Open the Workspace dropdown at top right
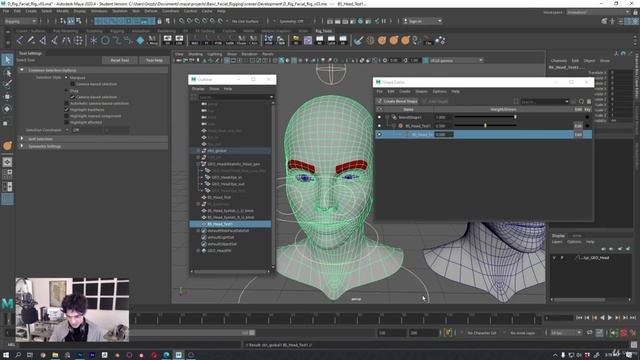Image resolution: width=640 pixels, height=360 pixels. point(598,12)
